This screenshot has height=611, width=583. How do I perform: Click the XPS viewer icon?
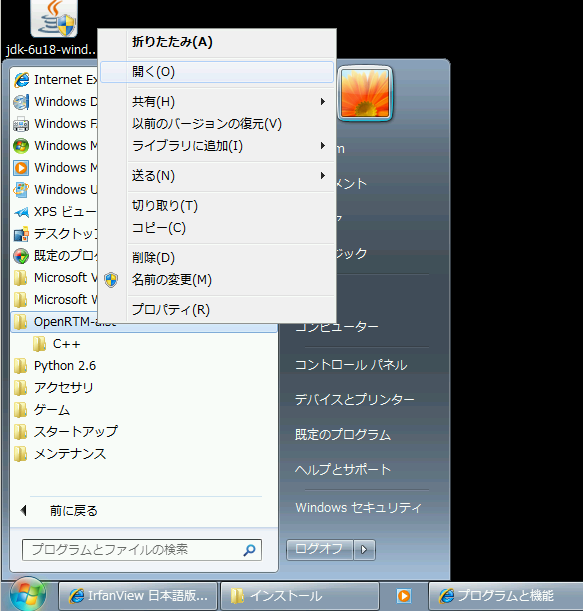21,212
